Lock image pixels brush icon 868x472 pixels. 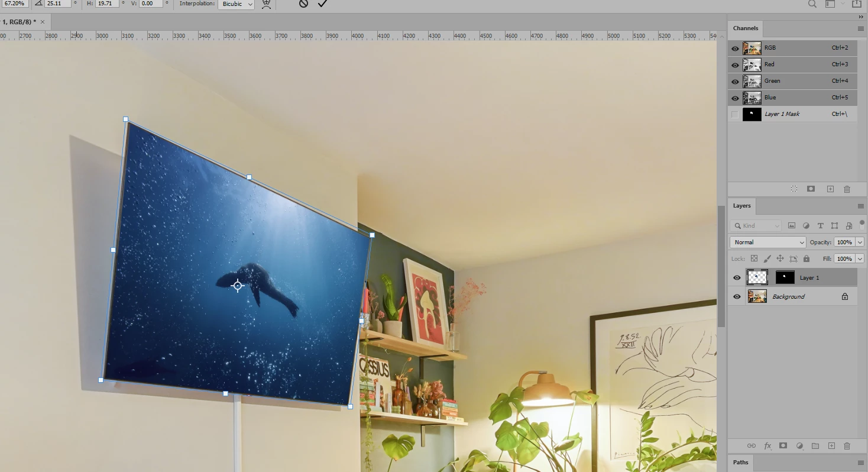coord(767,258)
